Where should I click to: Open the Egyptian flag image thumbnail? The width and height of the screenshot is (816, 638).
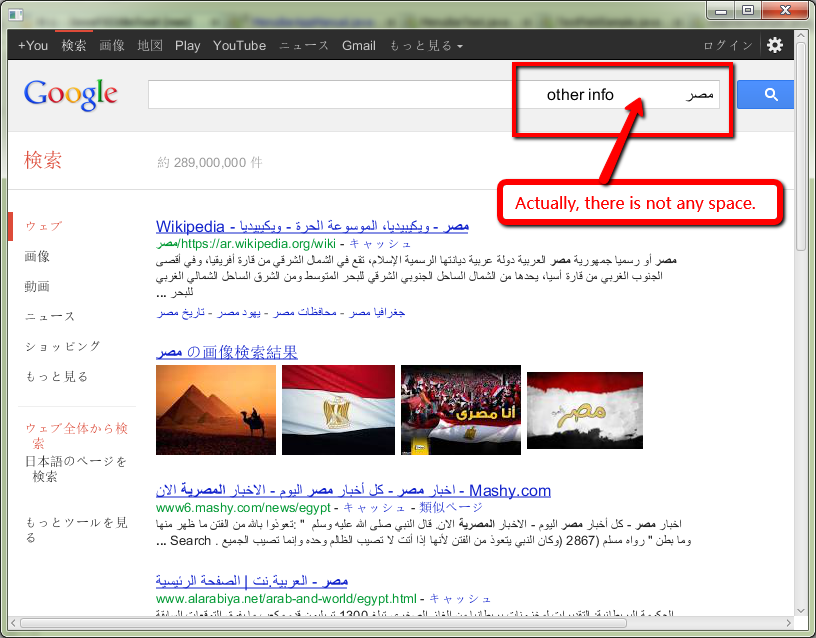(338, 410)
